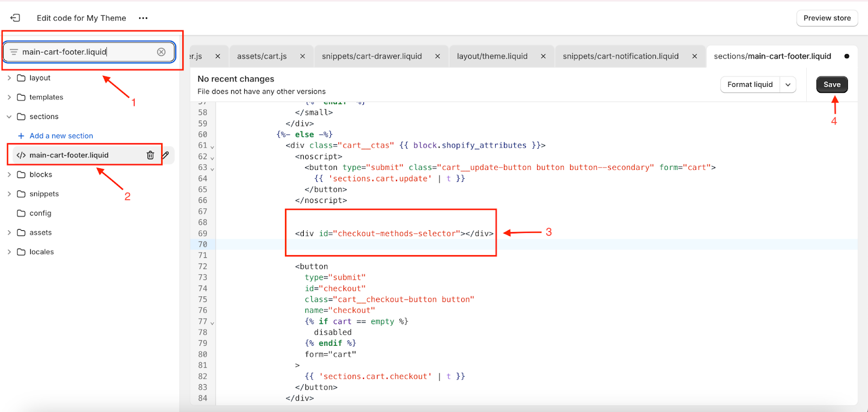This screenshot has width=868, height=412.
Task: Open the three-dot more actions menu
Action: 143,18
